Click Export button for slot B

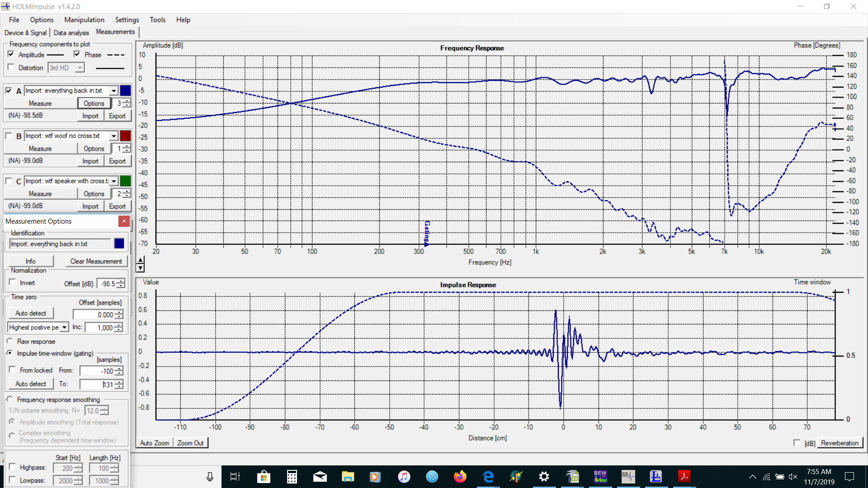coord(117,161)
